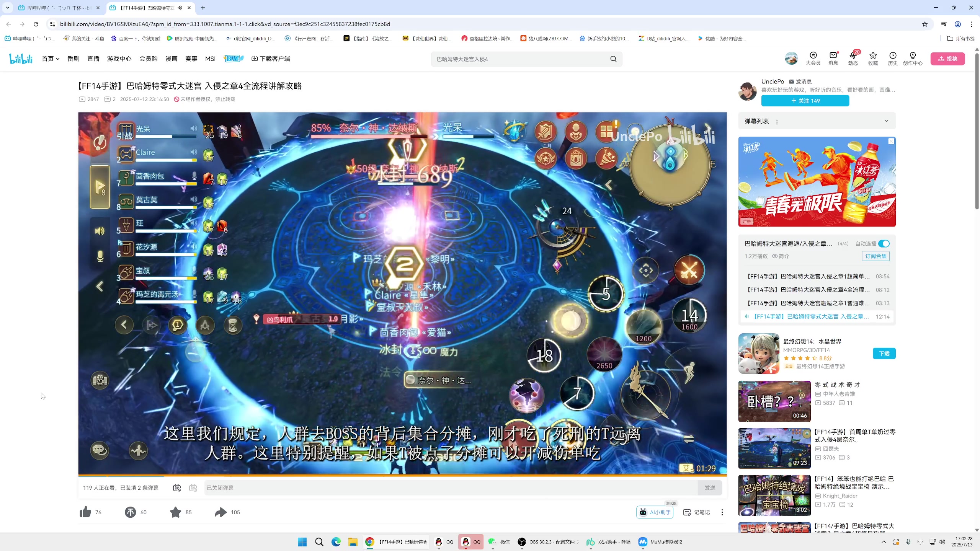The width and height of the screenshot is (980, 551).
Task: Open File Explorer from taskbar
Action: 353,542
